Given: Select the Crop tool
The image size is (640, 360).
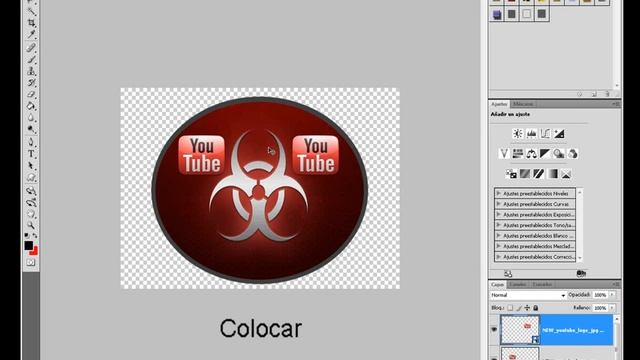Looking at the screenshot, I should (31, 23).
